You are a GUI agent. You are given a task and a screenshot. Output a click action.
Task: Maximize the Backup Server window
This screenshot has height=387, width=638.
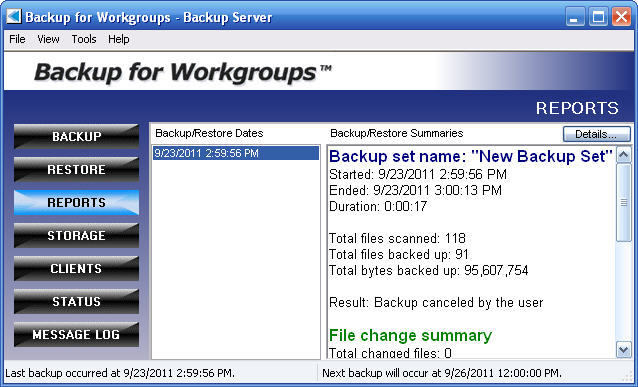[598, 17]
